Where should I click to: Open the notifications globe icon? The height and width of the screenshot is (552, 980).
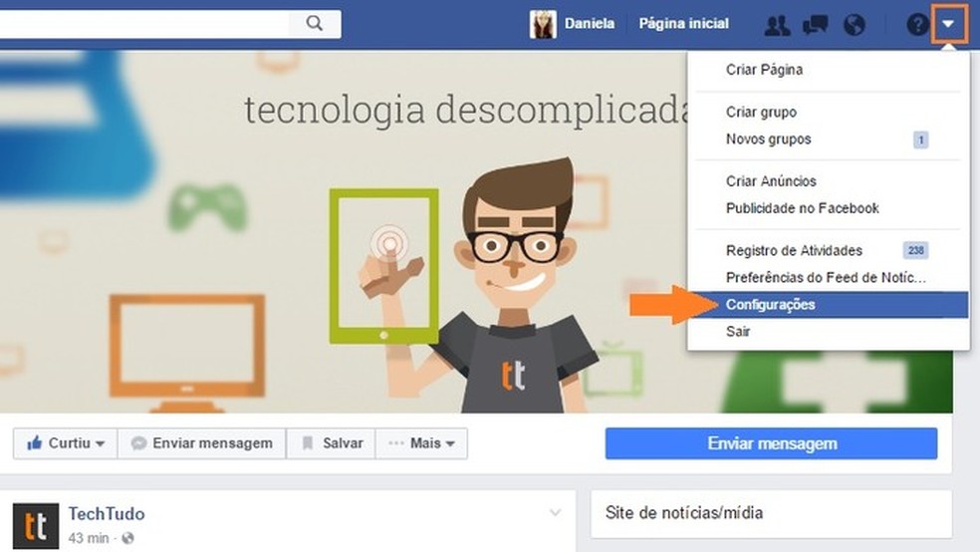(x=855, y=24)
